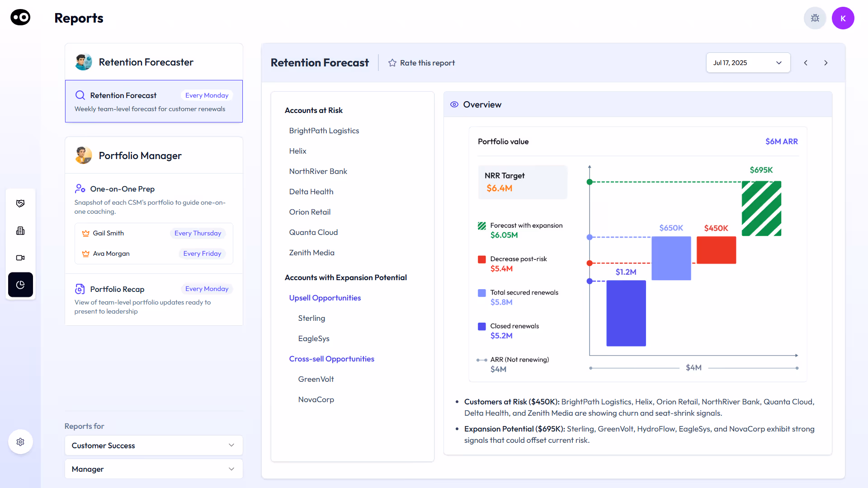The image size is (868, 488).
Task: Click the red Decrease post-risk color swatch
Action: pos(481,259)
